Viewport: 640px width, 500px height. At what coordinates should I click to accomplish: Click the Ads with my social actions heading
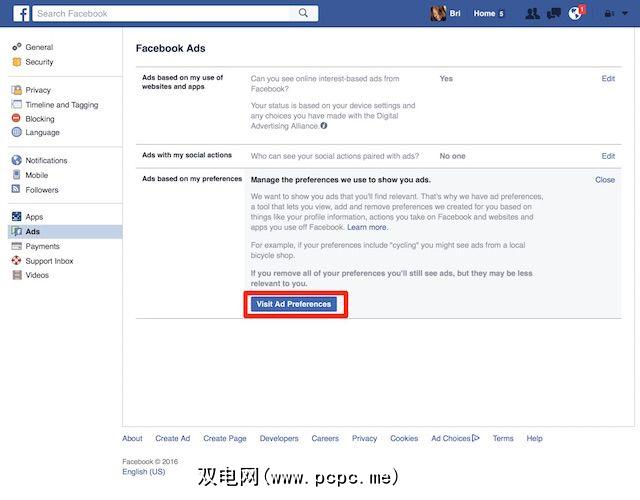187,155
